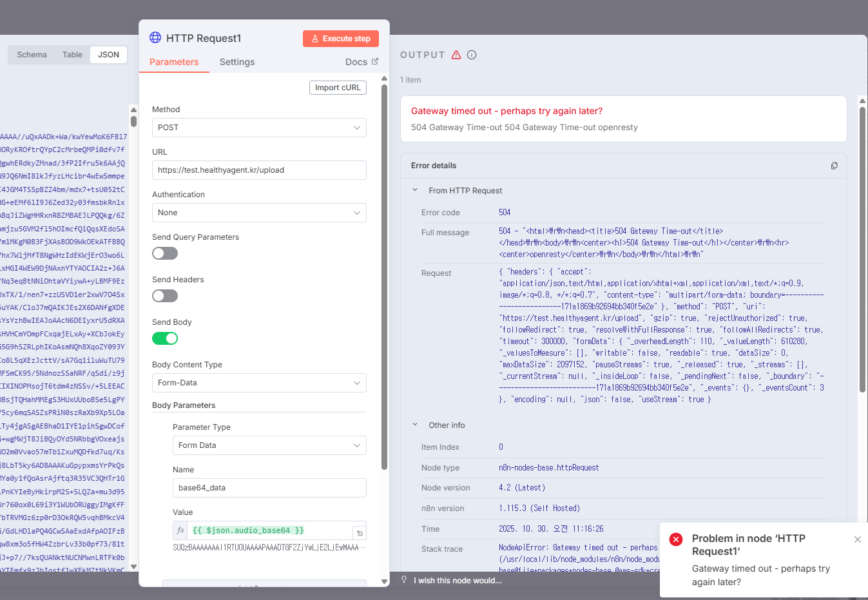Click the red error icon in the notification

coord(676,539)
